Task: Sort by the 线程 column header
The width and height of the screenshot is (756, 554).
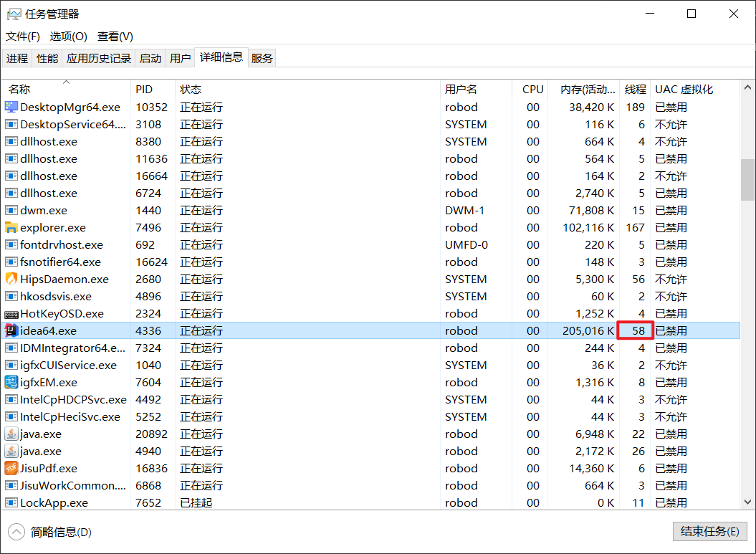Action: point(634,89)
